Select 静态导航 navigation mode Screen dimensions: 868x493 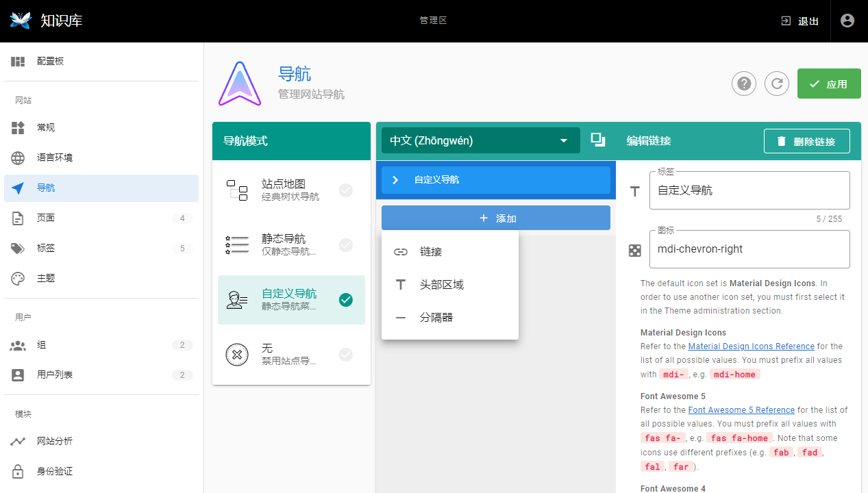click(291, 245)
